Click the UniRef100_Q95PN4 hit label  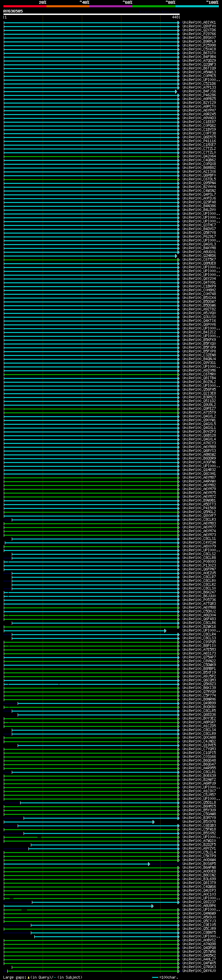199,183
